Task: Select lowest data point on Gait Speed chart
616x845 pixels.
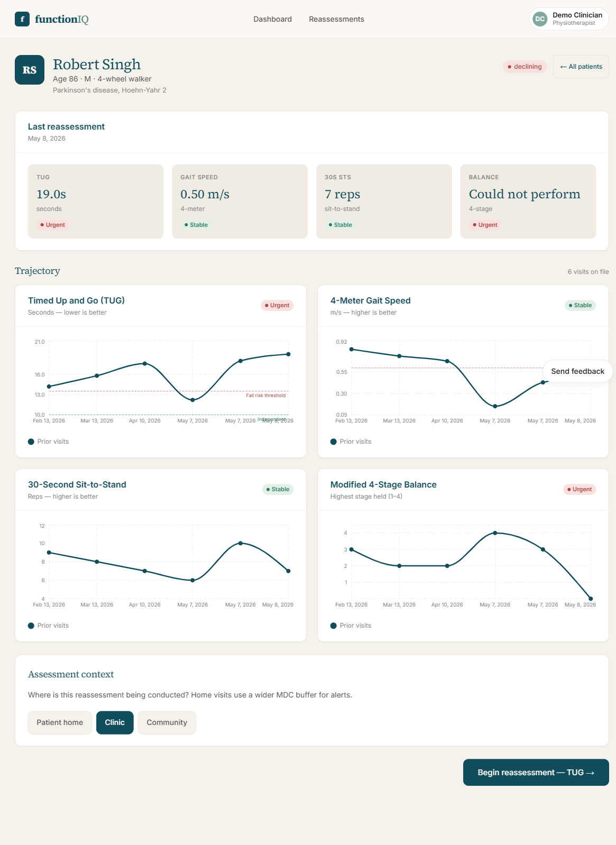Action: tap(495, 406)
